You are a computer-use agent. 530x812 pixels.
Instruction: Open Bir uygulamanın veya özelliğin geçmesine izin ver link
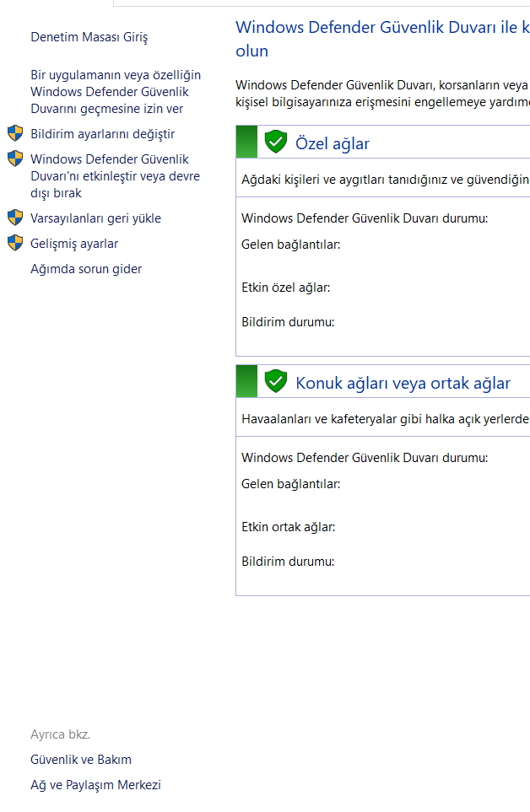116,92
